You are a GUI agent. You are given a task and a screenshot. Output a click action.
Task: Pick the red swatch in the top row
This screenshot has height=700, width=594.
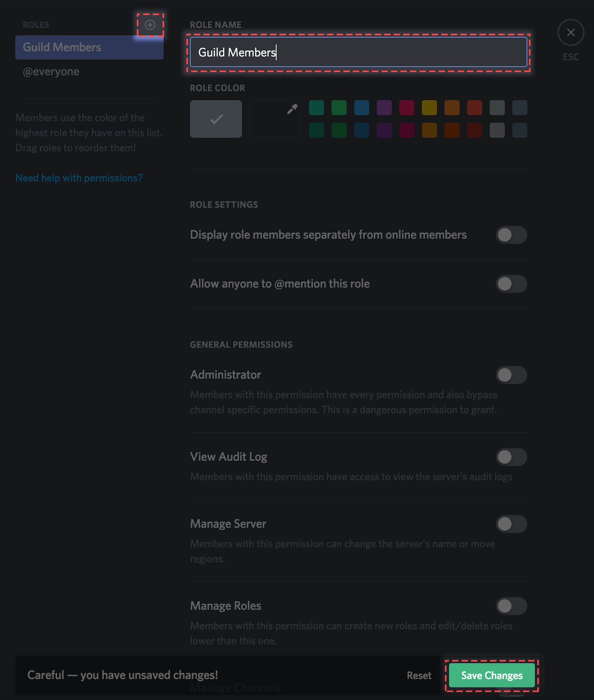475,107
